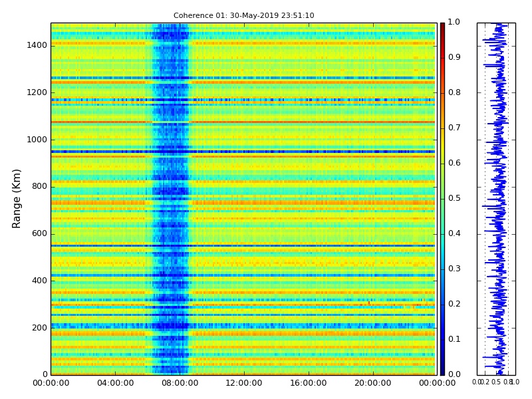The width and height of the screenshot is (532, 399).
Task: Click the 04:00:00 time axis label
Action: tap(115, 383)
